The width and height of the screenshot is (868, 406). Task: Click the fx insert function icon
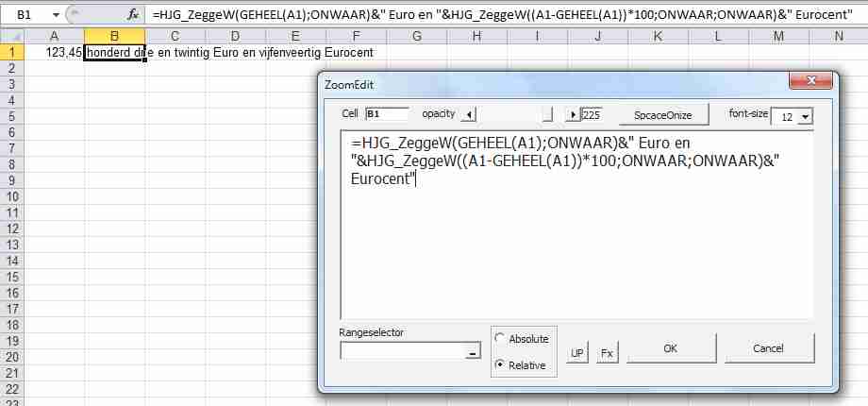click(x=132, y=15)
